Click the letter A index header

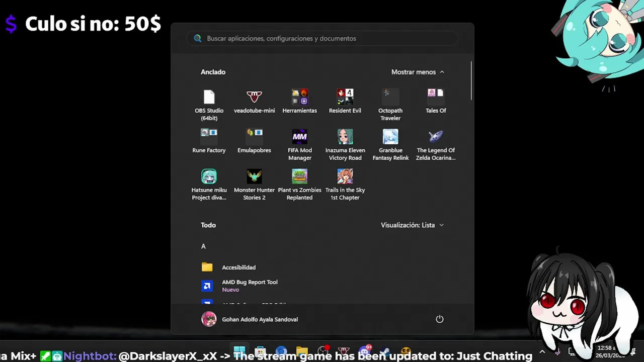pos(203,246)
